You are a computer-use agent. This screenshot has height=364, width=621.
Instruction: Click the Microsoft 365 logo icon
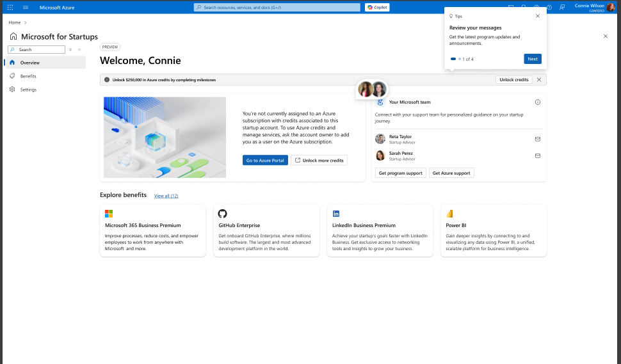(x=109, y=214)
